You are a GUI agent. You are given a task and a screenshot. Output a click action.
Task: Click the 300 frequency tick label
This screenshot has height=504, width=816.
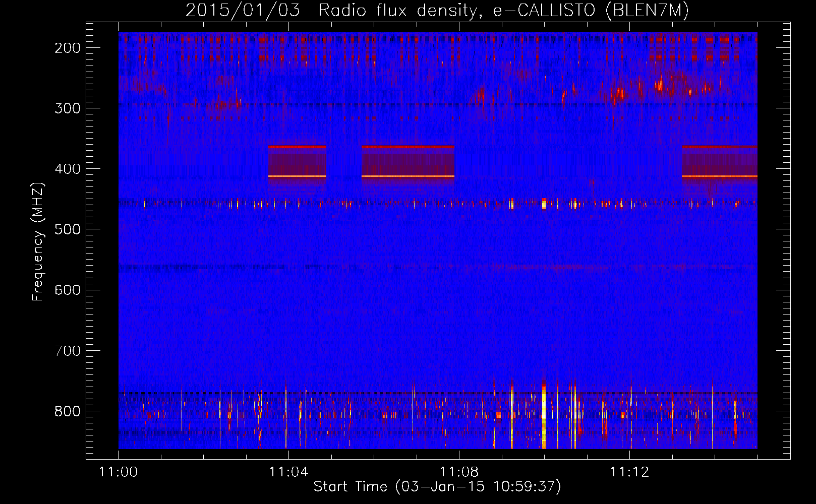[x=68, y=108]
